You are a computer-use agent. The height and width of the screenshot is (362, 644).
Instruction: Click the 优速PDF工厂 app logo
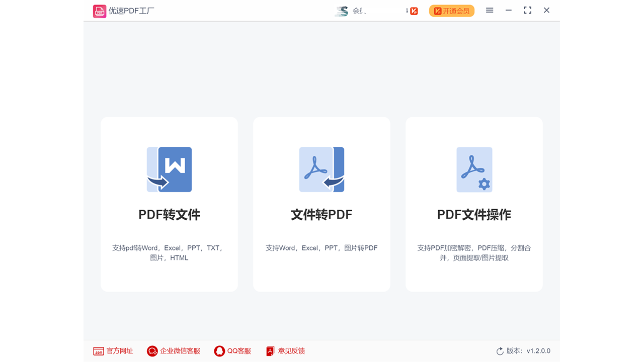100,10
